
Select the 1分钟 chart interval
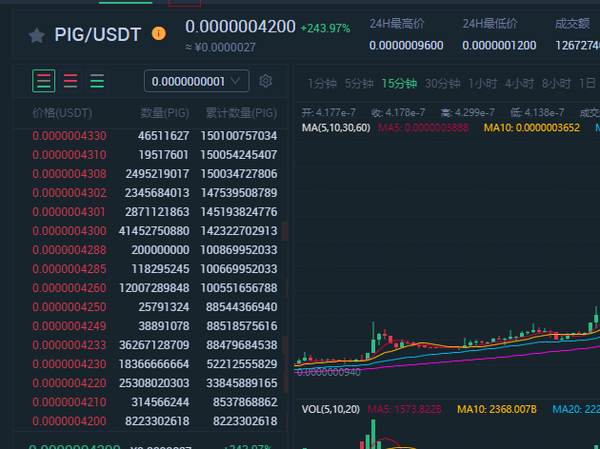[321, 84]
